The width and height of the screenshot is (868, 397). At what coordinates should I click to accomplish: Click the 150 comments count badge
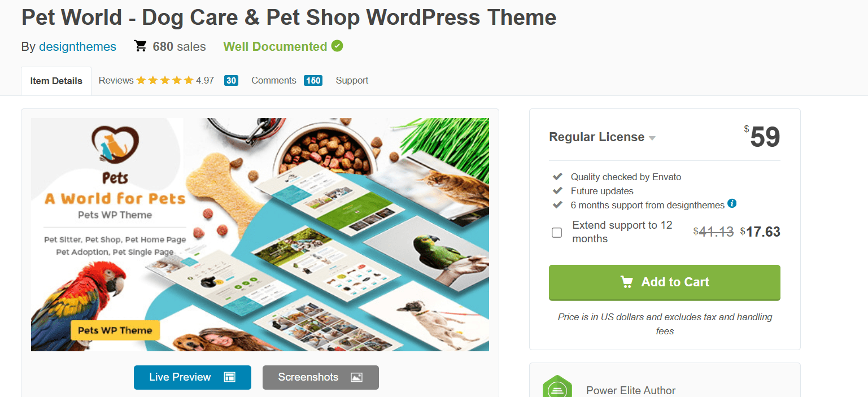[313, 80]
